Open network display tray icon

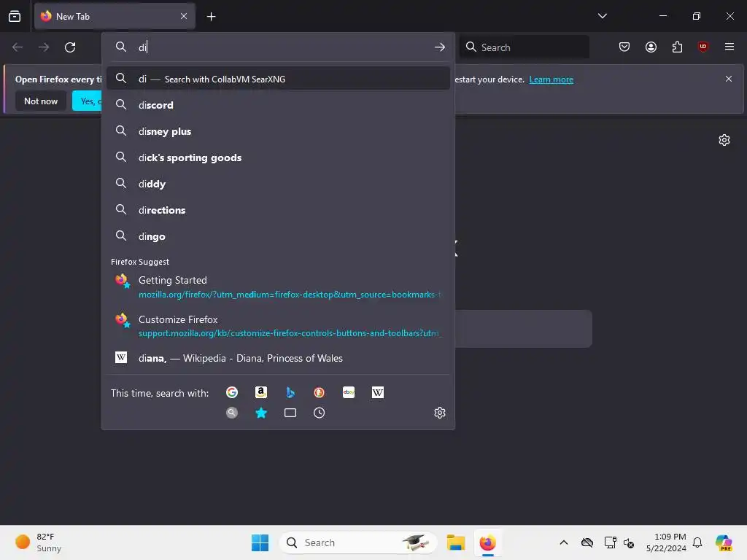click(609, 542)
